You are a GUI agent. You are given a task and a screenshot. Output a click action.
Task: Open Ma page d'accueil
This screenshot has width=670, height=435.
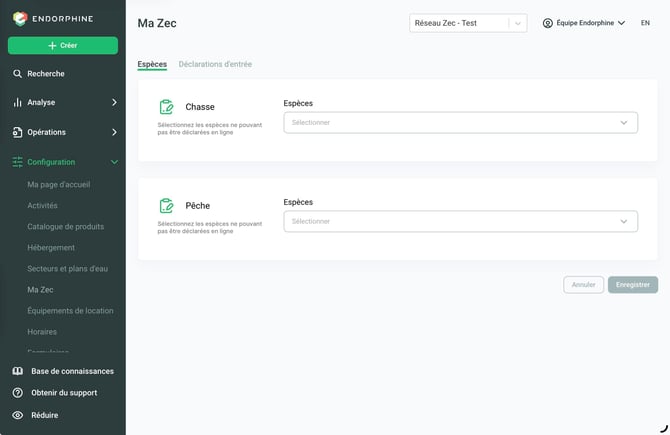tap(59, 185)
